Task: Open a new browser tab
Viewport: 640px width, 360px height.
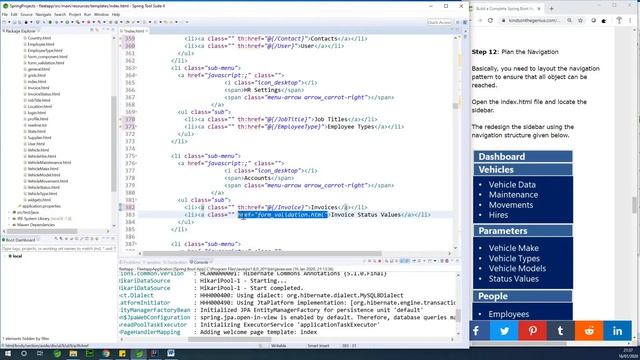Action: (551, 8)
